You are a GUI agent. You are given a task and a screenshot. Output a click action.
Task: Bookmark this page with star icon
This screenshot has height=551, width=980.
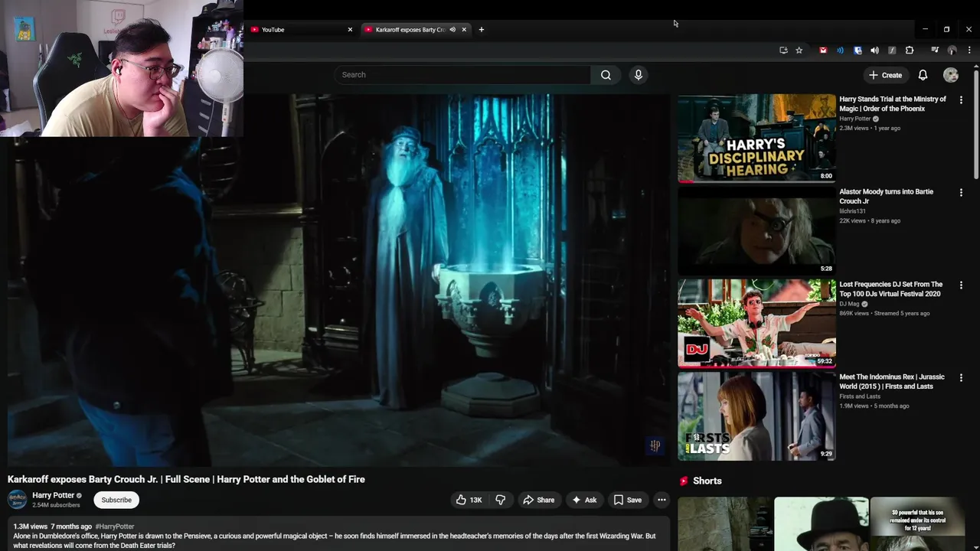(x=799, y=51)
